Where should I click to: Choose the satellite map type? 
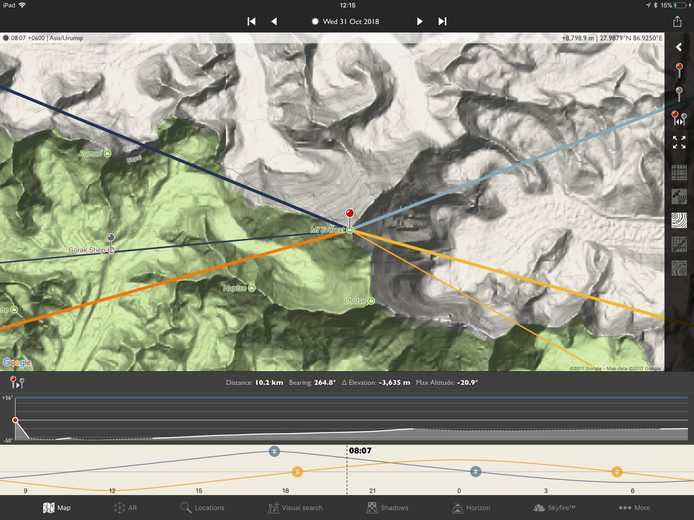(679, 196)
